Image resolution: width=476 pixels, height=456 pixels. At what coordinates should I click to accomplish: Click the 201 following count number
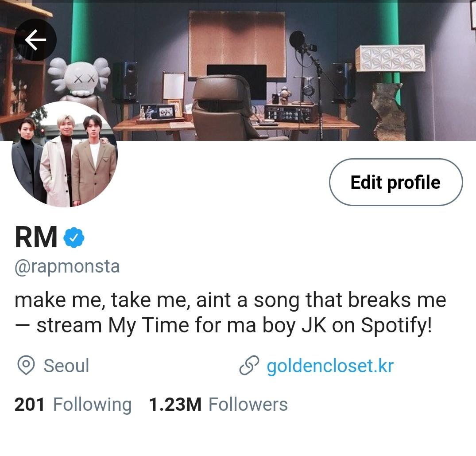[30, 405]
